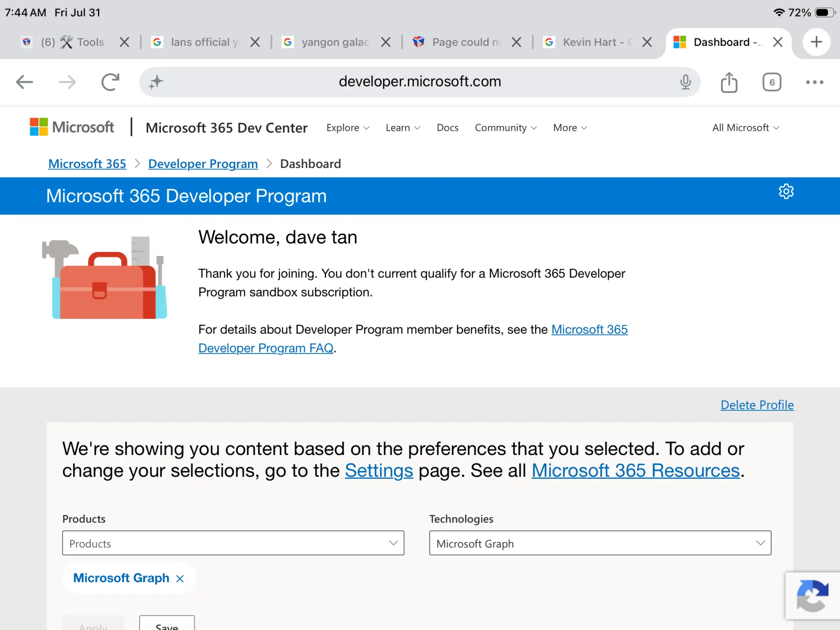Expand the Products dropdown

click(x=233, y=543)
